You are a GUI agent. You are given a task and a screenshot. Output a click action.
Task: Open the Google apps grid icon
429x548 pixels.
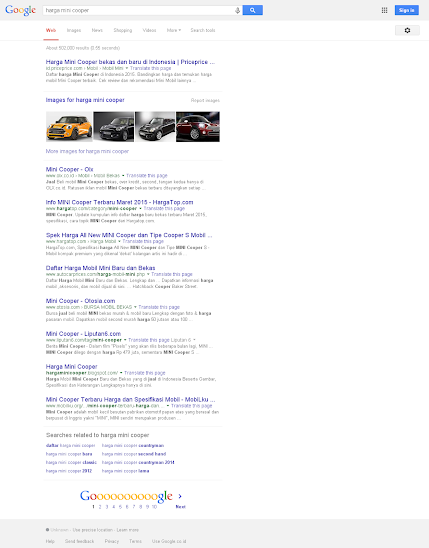pos(384,10)
